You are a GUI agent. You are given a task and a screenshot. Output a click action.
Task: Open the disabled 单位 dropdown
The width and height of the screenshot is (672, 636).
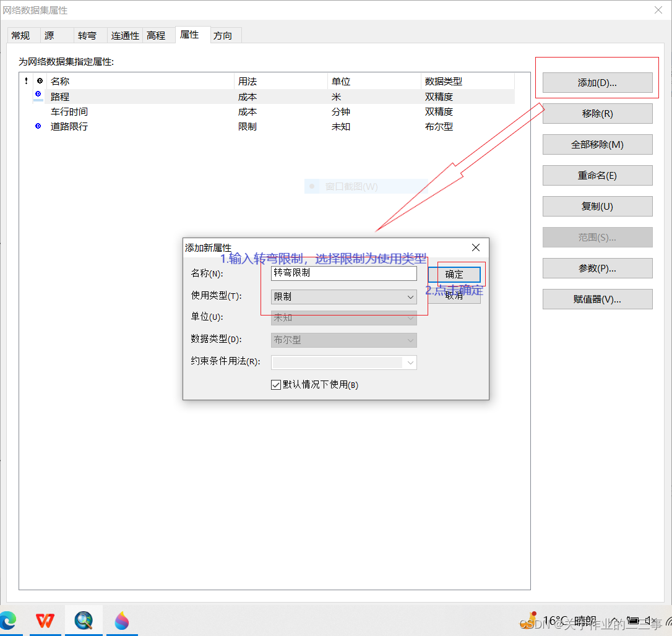(x=343, y=317)
